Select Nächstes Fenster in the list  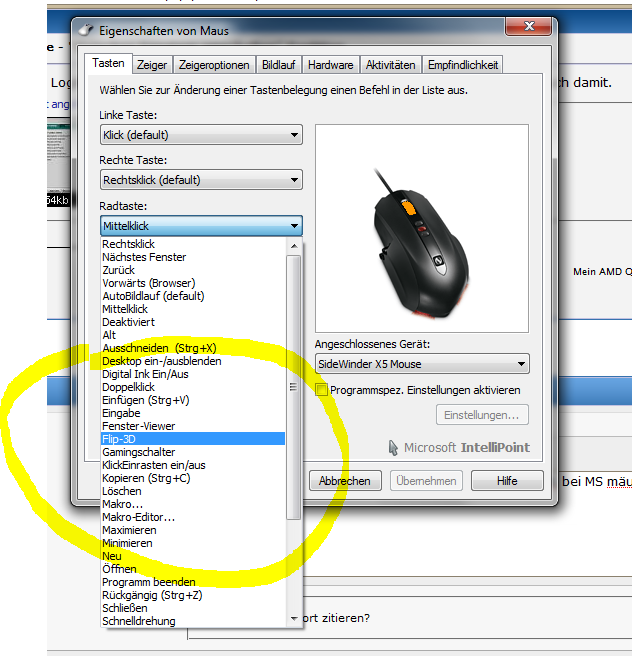193,257
